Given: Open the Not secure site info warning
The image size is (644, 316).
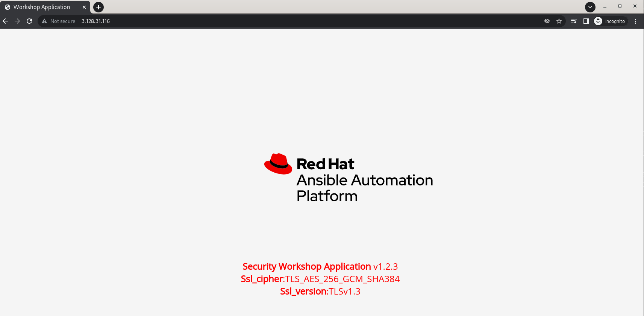Looking at the screenshot, I should coord(58,21).
